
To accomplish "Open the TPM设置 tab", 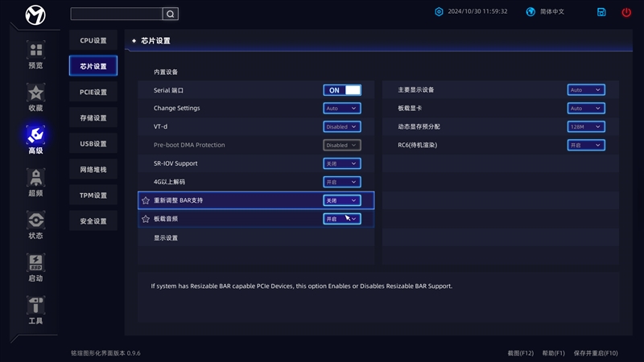I will coord(93,195).
